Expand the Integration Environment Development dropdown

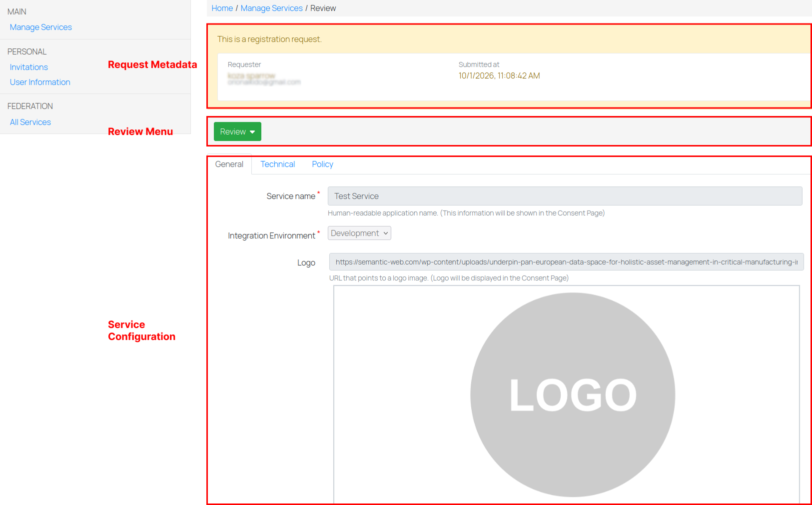click(359, 233)
